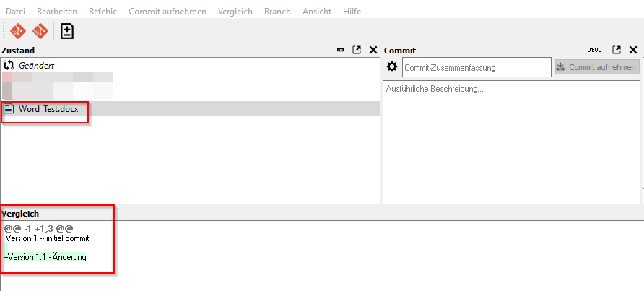
Task: Click the refresh arrows icon beside Geändert
Action: pyautogui.click(x=9, y=65)
